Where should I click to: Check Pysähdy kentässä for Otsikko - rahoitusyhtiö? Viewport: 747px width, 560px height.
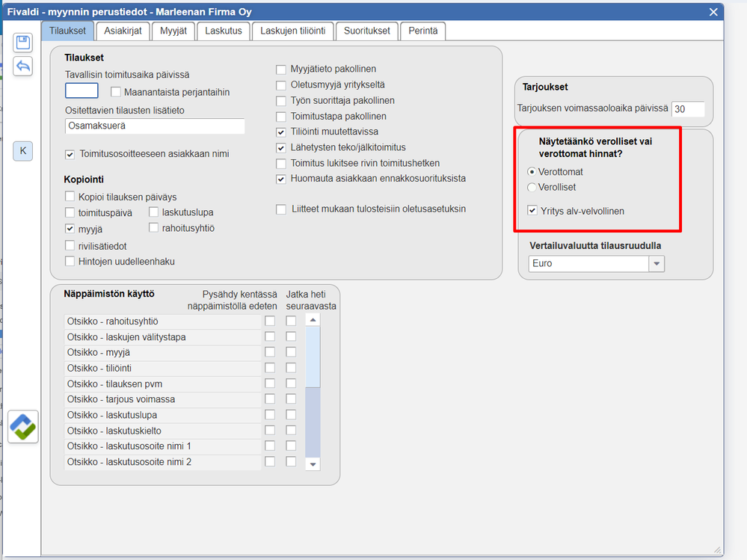(x=270, y=321)
